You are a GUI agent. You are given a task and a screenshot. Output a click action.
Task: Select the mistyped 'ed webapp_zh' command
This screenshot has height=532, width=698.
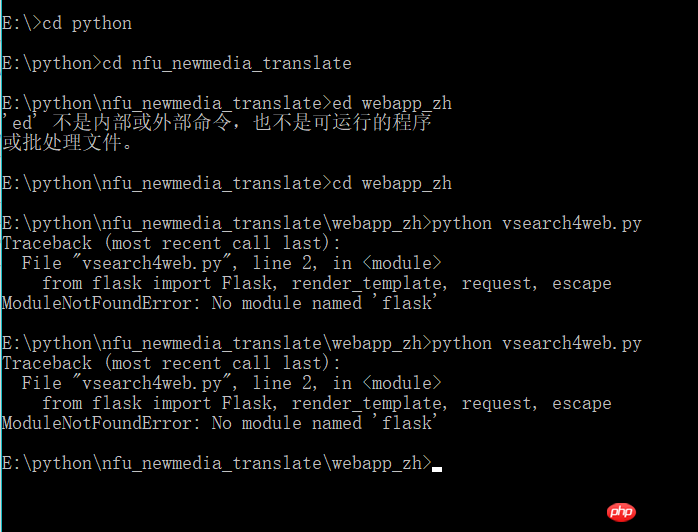[x=392, y=104]
